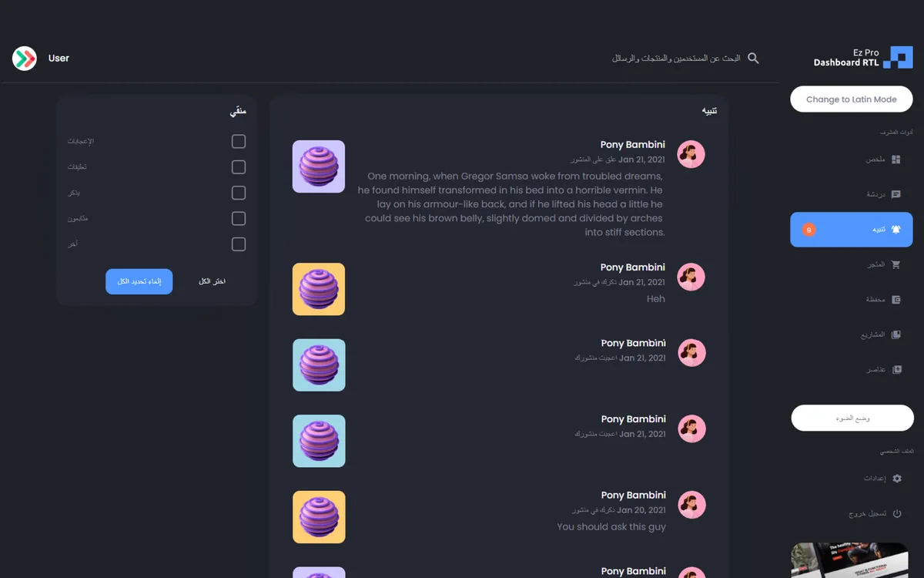Open Pony Bambini avatar in the Heh notification
This screenshot has width=924, height=578.
coord(691,277)
